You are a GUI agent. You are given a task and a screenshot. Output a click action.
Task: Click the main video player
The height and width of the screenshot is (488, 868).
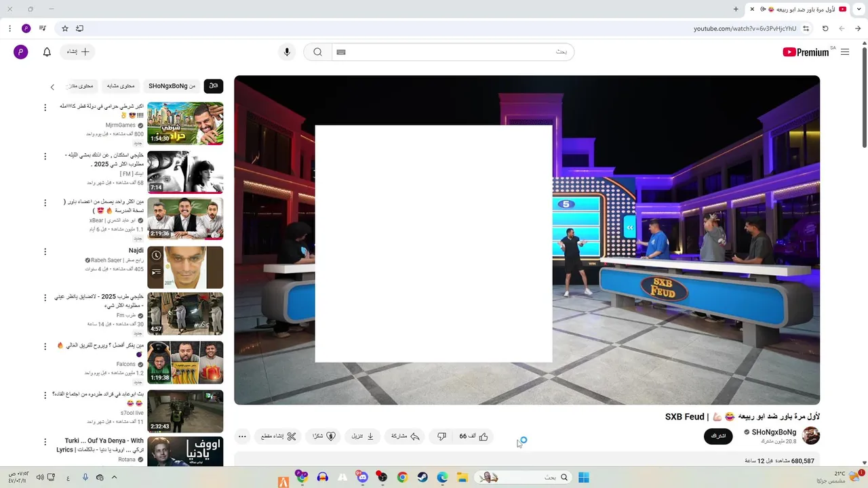(x=527, y=240)
